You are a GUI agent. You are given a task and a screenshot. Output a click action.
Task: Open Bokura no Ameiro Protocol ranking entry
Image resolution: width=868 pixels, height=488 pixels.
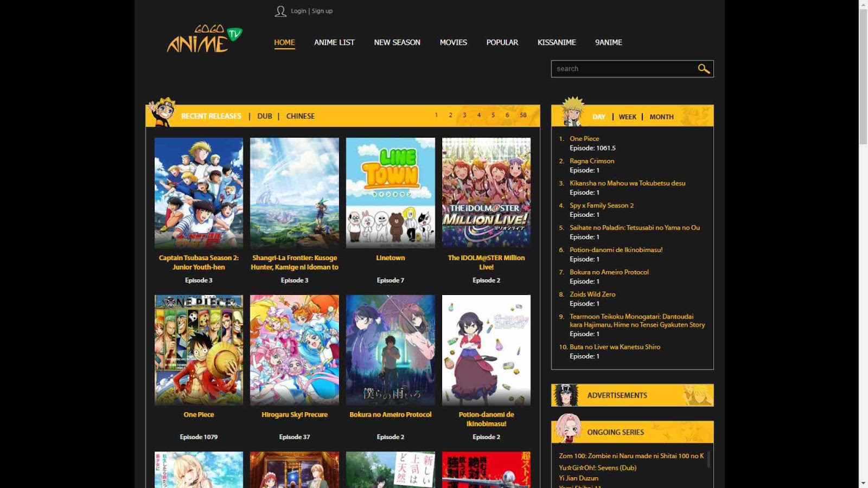pyautogui.click(x=609, y=272)
